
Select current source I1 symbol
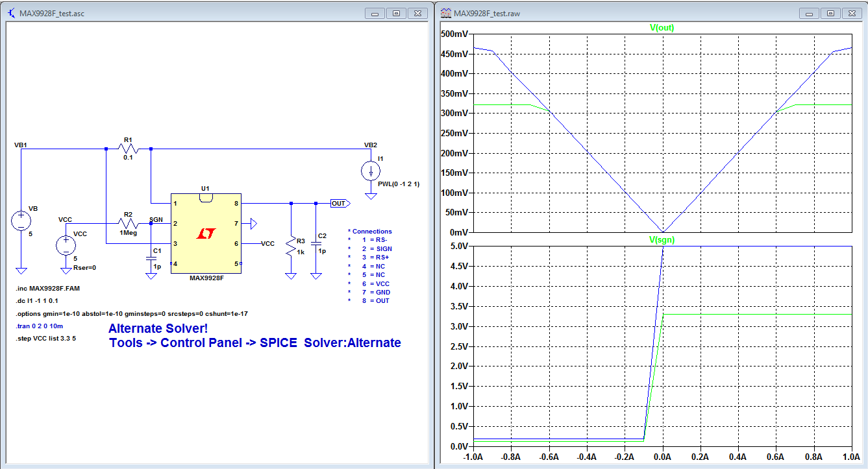(371, 171)
